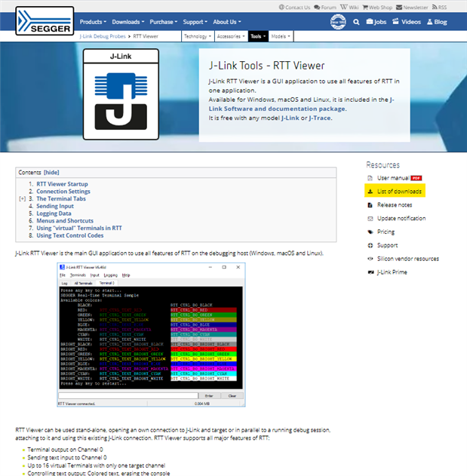The width and height of the screenshot is (467, 476).
Task: Click the icon beside J-Link Prime
Action: [x=370, y=272]
